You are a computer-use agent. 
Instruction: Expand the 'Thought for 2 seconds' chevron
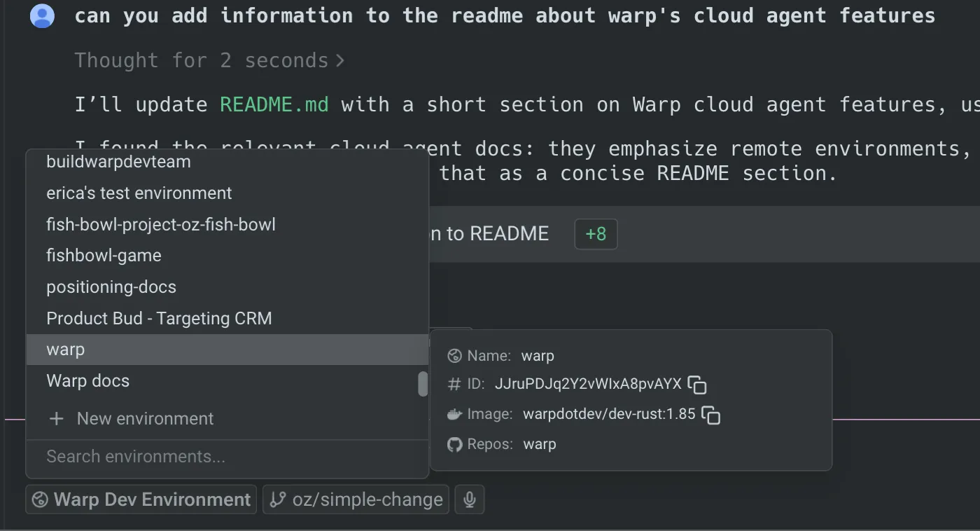pos(340,61)
